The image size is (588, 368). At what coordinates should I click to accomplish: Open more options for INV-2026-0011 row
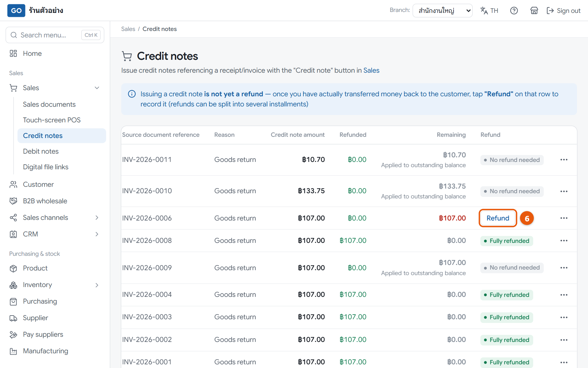(564, 160)
